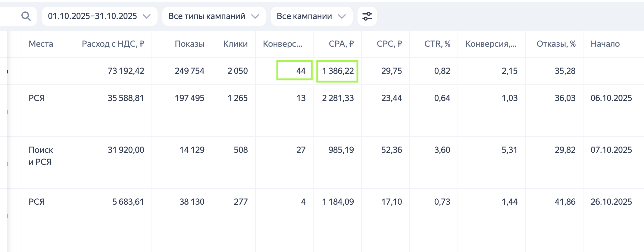The height and width of the screenshot is (252, 644).
Task: Click the start date 06.10.2025 cell
Action: click(611, 98)
